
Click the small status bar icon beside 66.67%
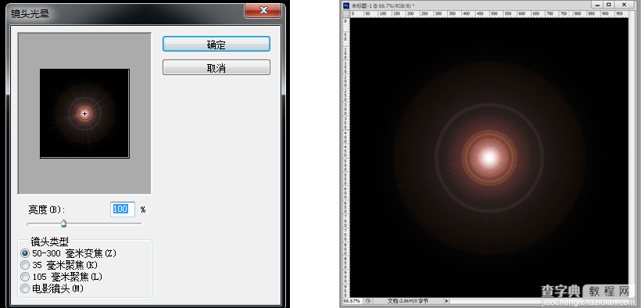[369, 301]
